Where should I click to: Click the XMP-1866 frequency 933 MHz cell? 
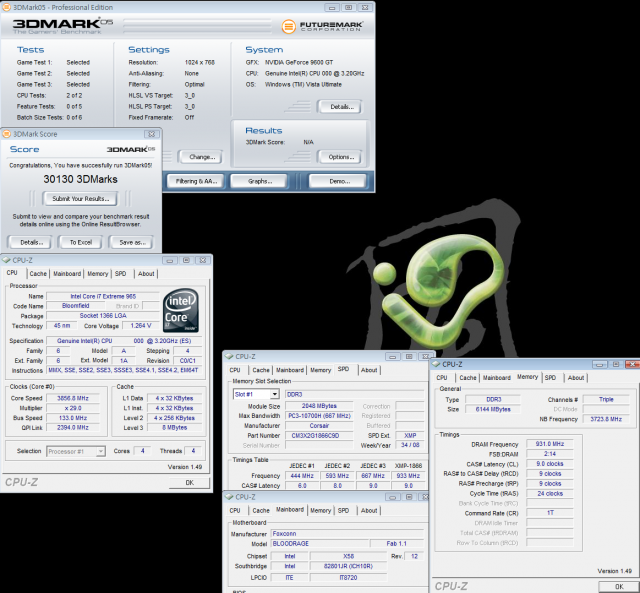[x=408, y=476]
